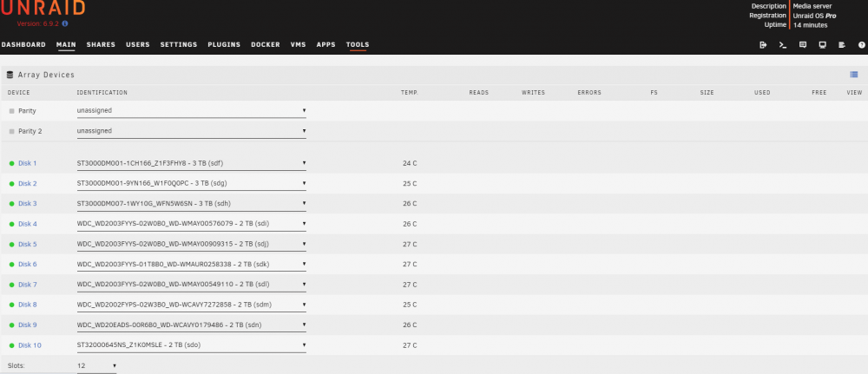The width and height of the screenshot is (868, 374).
Task: Open the Disk 5 link
Action: [28, 244]
